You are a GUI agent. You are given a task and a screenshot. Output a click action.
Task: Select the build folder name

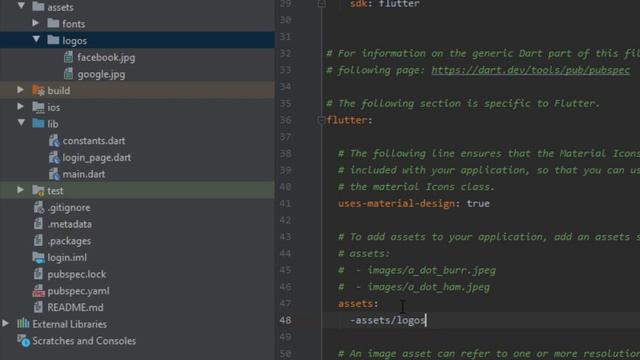(59, 91)
